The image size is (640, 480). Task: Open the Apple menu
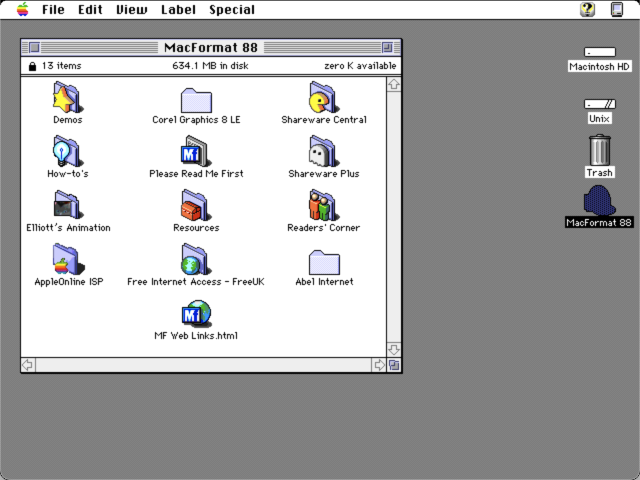coord(23,9)
